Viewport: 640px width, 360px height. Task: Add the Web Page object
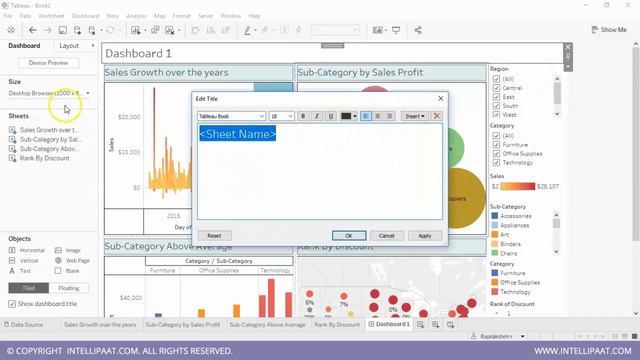(72, 260)
